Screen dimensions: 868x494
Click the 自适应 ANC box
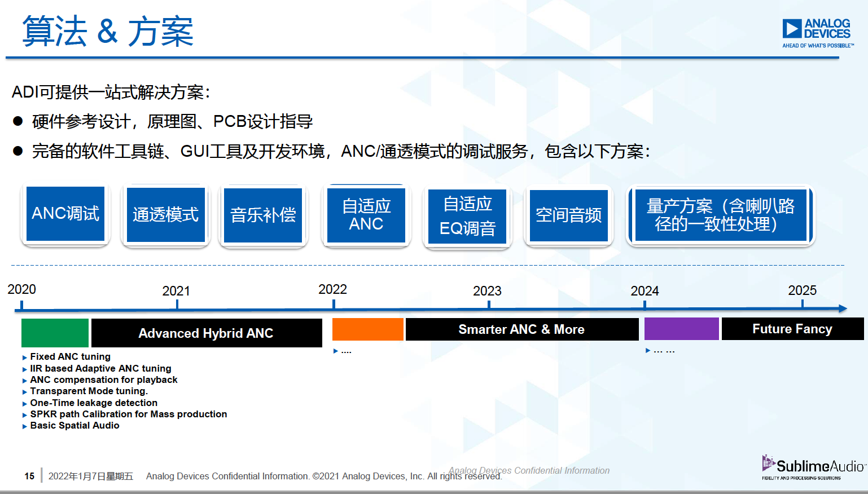click(x=366, y=215)
